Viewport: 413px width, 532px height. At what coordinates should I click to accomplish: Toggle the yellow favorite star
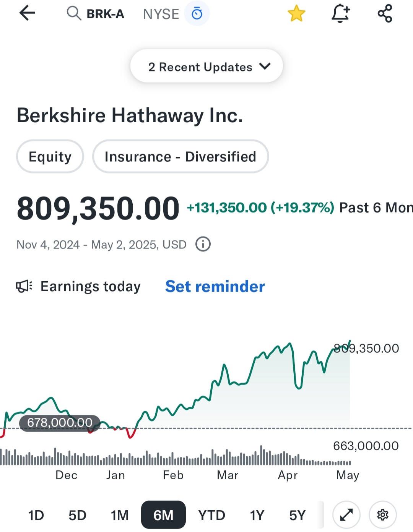(x=296, y=14)
